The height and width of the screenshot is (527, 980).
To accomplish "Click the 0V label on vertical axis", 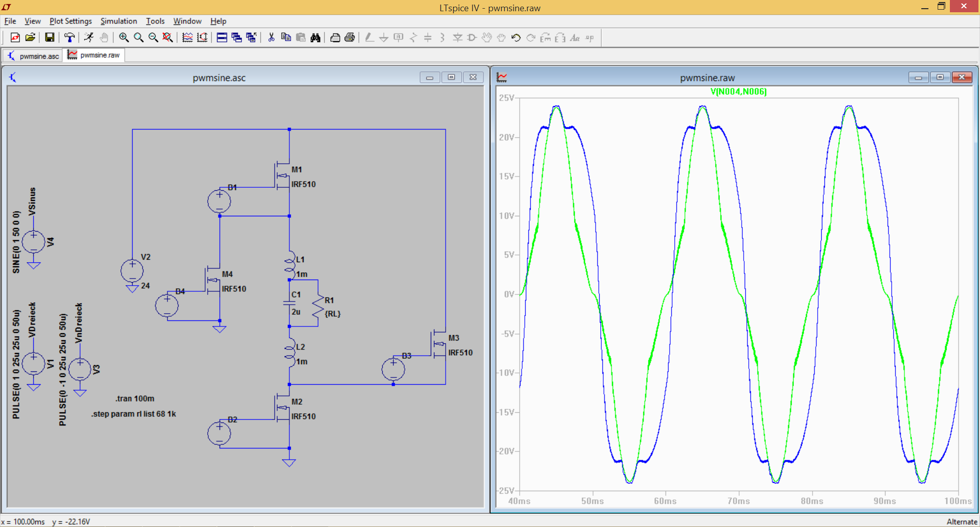I will 509,294.
